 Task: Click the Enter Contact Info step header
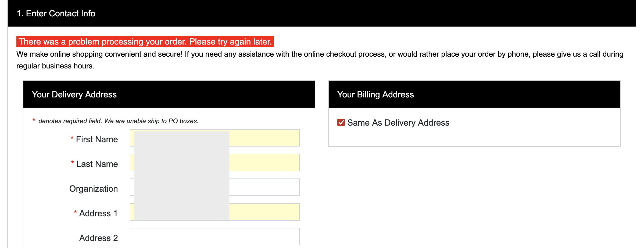[56, 13]
